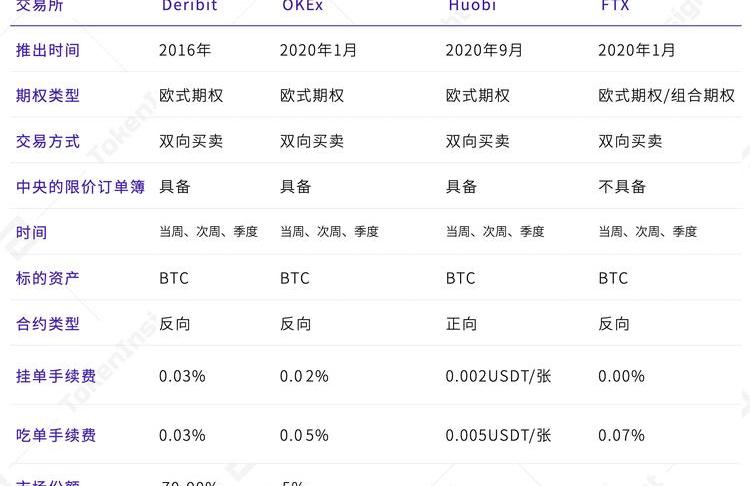Click Huobi launch date 2020年9月
The height and width of the screenshot is (486, 750).
484,50
